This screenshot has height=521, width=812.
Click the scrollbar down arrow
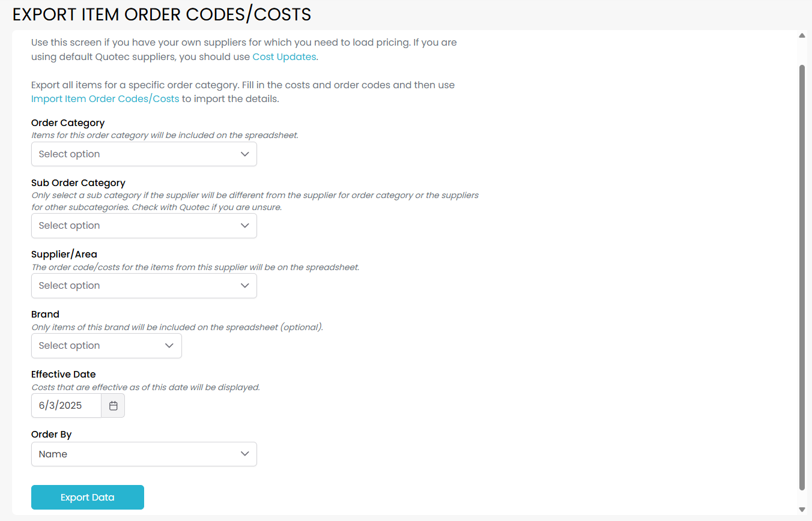[x=802, y=509]
